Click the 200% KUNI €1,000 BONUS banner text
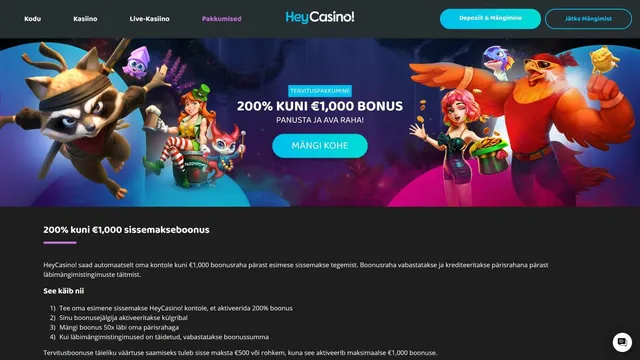 (x=320, y=106)
